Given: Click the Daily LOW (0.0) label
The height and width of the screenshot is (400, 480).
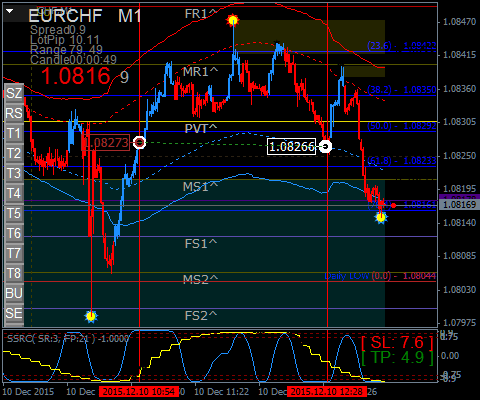Looking at the screenshot, I should (380, 276).
